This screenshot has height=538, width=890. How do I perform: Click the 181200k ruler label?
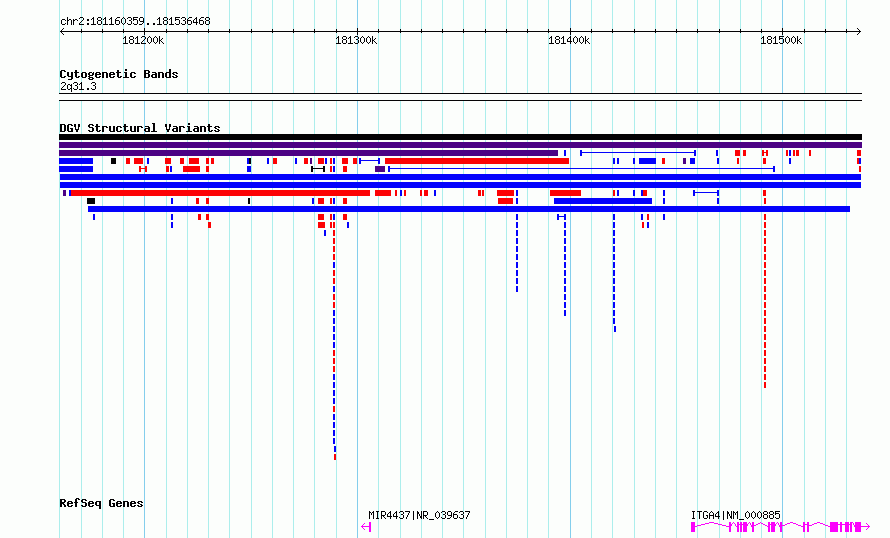coord(143,40)
